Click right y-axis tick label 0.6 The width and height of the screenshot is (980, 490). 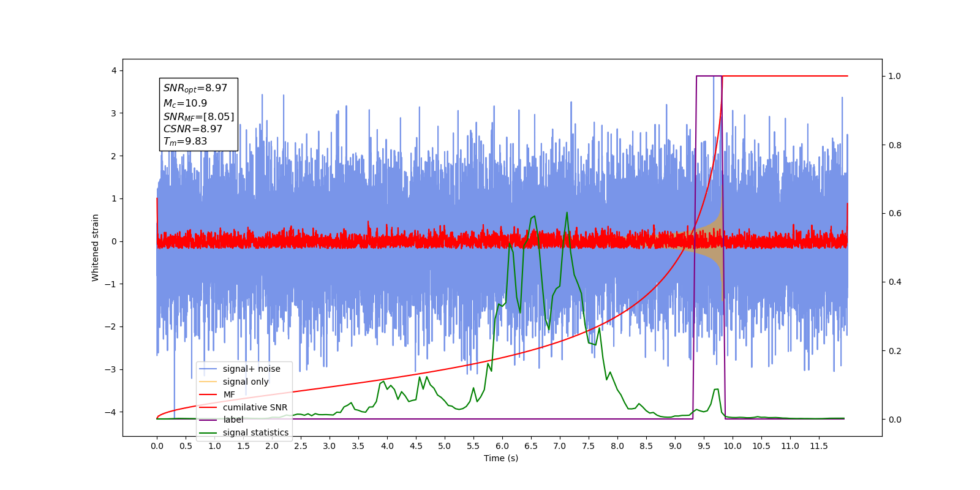(895, 214)
